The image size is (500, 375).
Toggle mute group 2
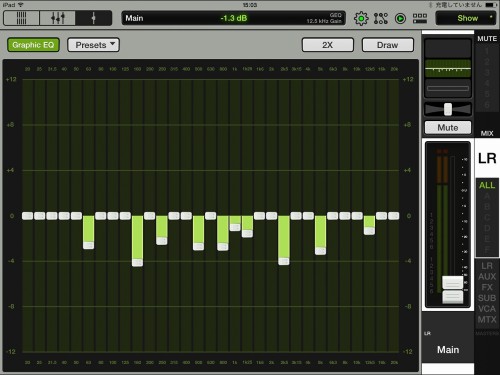click(x=487, y=62)
